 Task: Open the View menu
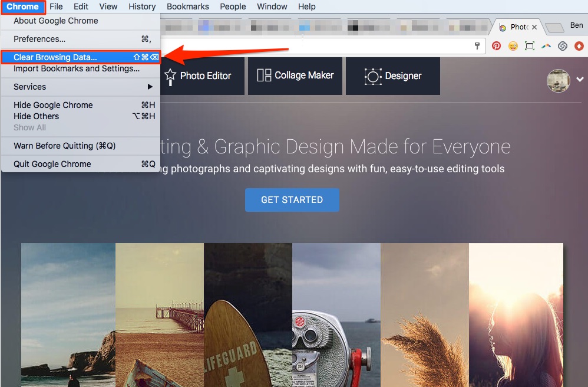point(108,6)
